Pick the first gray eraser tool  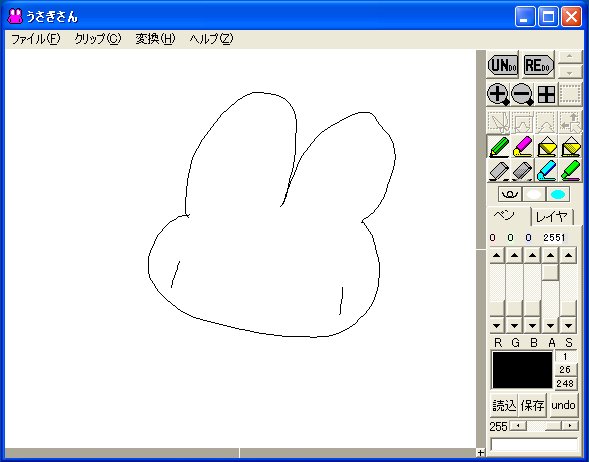point(498,170)
